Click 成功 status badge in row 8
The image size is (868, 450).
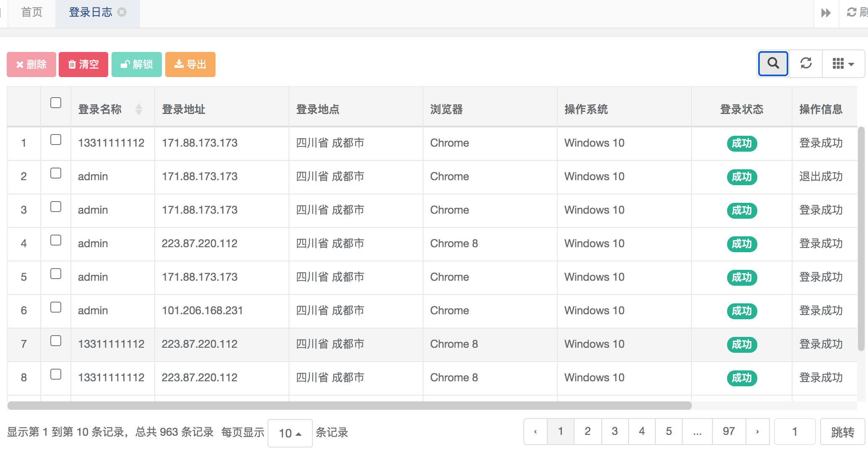(742, 378)
